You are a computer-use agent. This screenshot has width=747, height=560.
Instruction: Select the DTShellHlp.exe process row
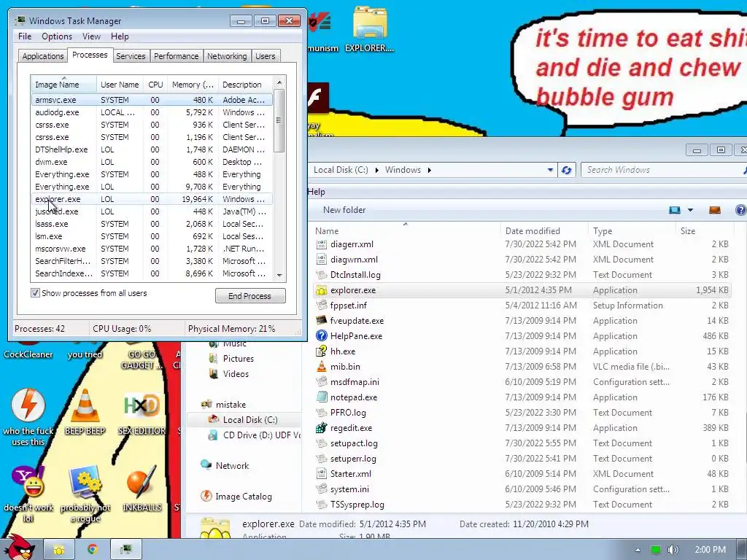(152, 149)
